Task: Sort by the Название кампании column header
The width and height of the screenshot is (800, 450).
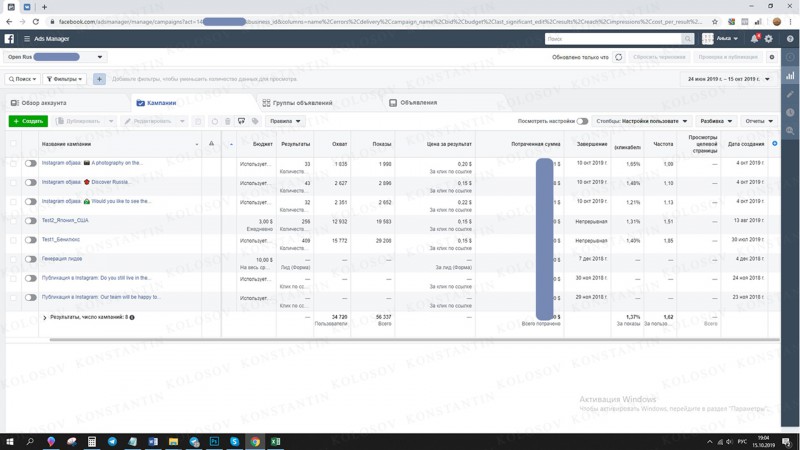Action: click(66, 144)
